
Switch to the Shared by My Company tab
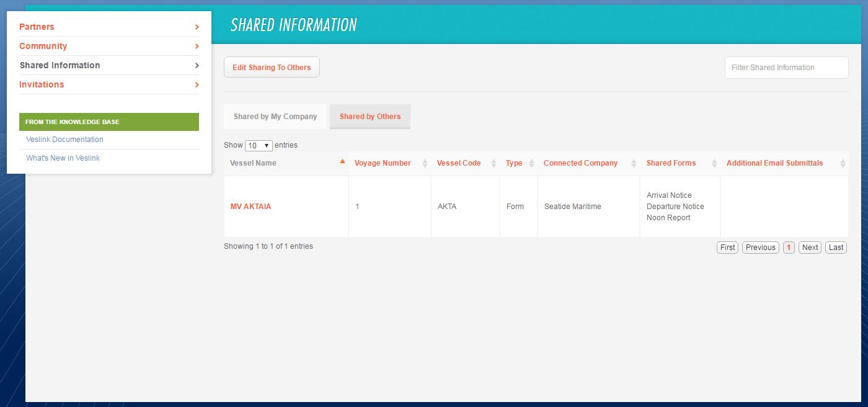click(x=275, y=116)
